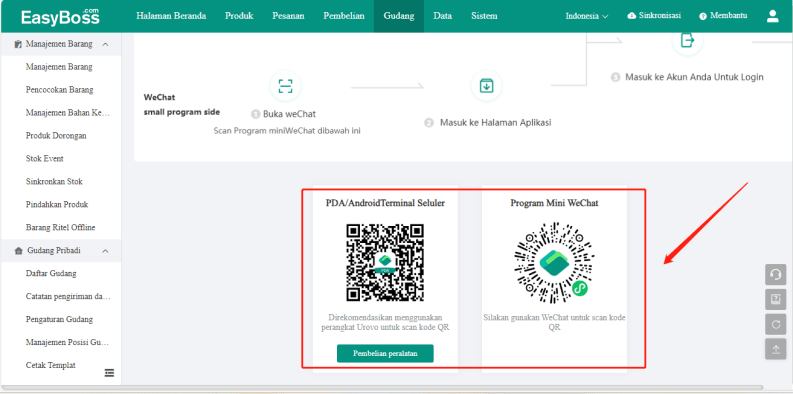The width and height of the screenshot is (793, 394).
Task: Click the Buka weChat scan icon
Action: 285,86
